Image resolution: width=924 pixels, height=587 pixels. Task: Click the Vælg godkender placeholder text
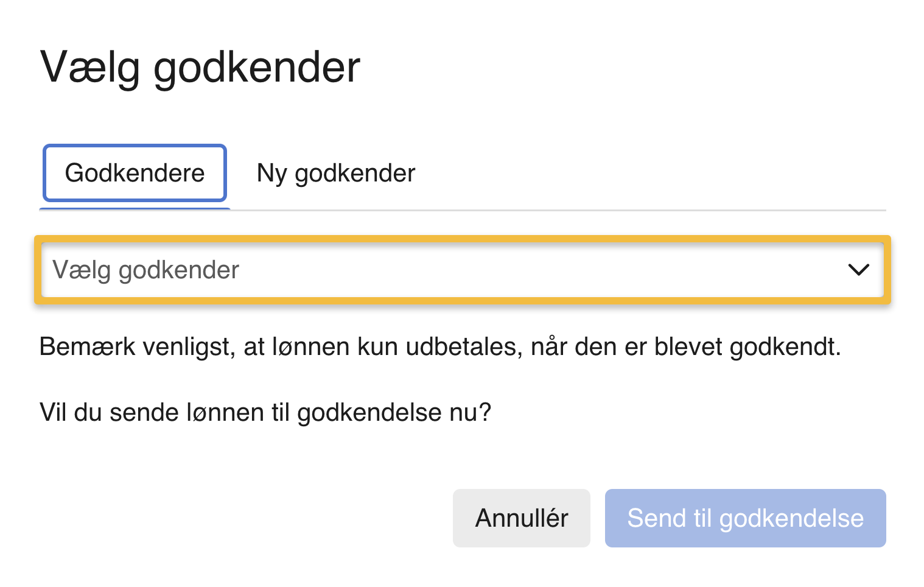tap(146, 270)
